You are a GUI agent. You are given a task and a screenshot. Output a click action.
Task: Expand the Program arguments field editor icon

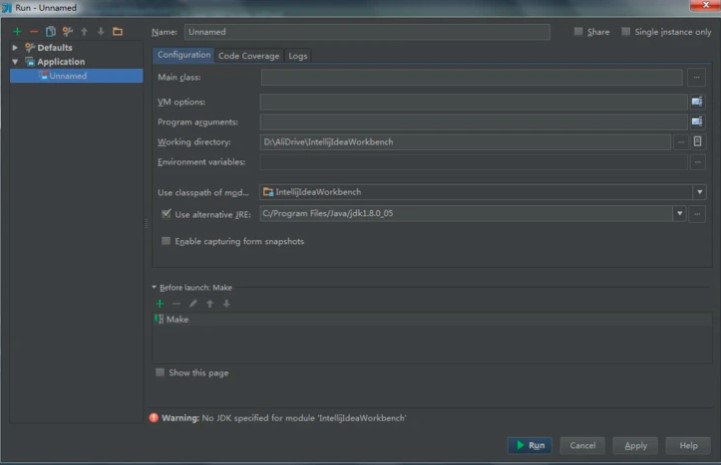696,121
